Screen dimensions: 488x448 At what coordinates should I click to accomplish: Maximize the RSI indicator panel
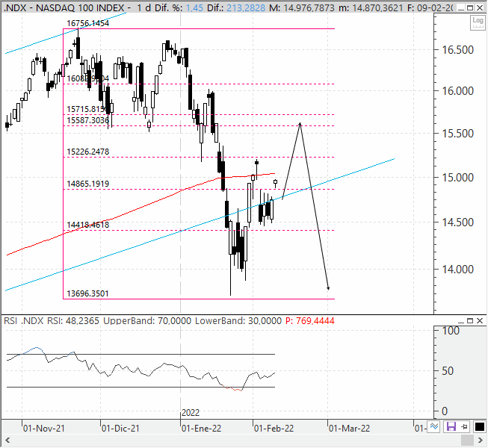470,321
